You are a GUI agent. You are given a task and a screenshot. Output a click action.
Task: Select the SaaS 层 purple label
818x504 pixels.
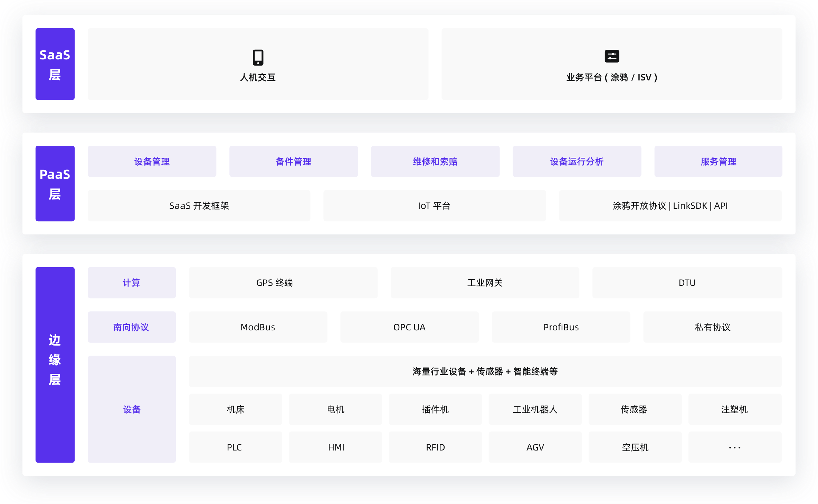(x=55, y=64)
